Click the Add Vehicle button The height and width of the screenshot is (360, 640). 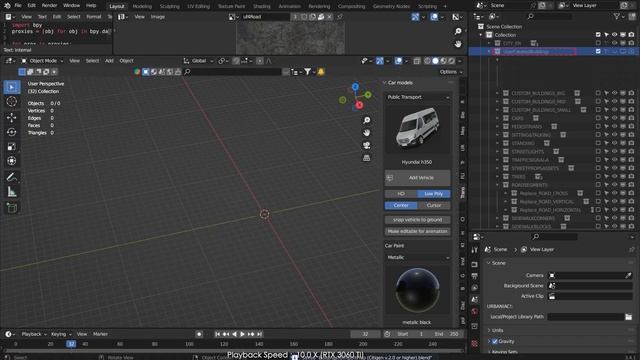point(418,178)
